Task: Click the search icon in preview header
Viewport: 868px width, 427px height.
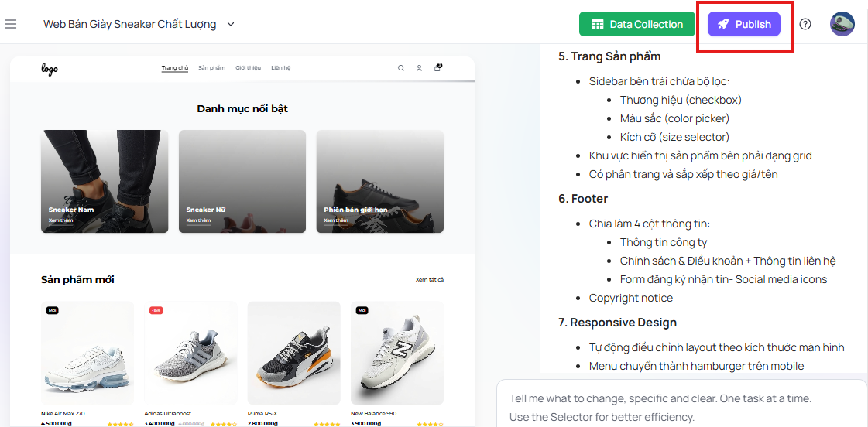Action: 401,68
